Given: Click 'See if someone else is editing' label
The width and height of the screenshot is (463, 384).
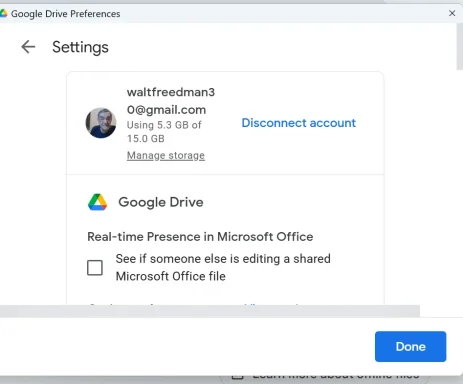Looking at the screenshot, I should 223,267.
